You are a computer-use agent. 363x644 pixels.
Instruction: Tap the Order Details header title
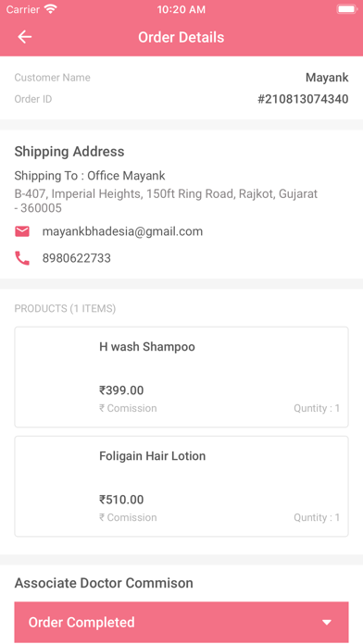(181, 37)
